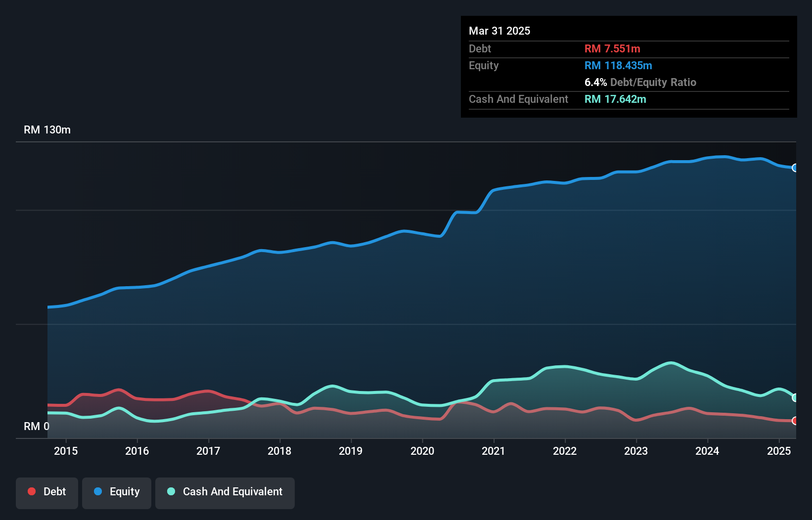The image size is (812, 520).
Task: Click the RM 118.435m equity value in tooltip
Action: click(618, 65)
